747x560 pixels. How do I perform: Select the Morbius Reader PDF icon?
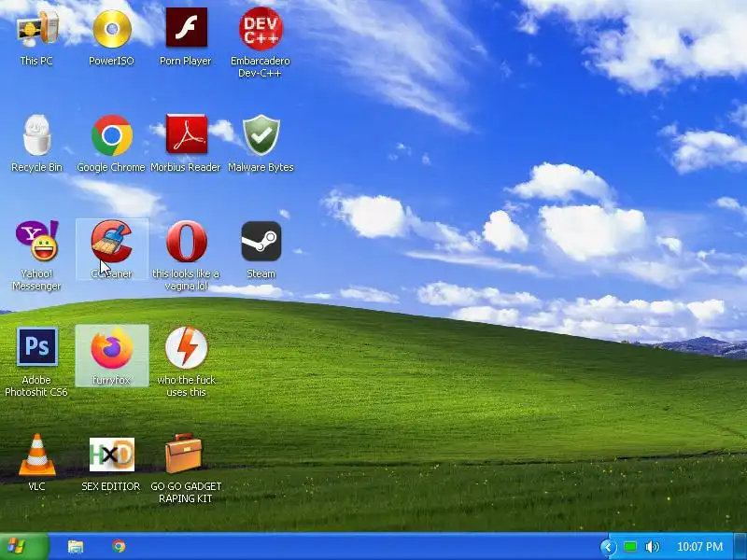(x=186, y=134)
